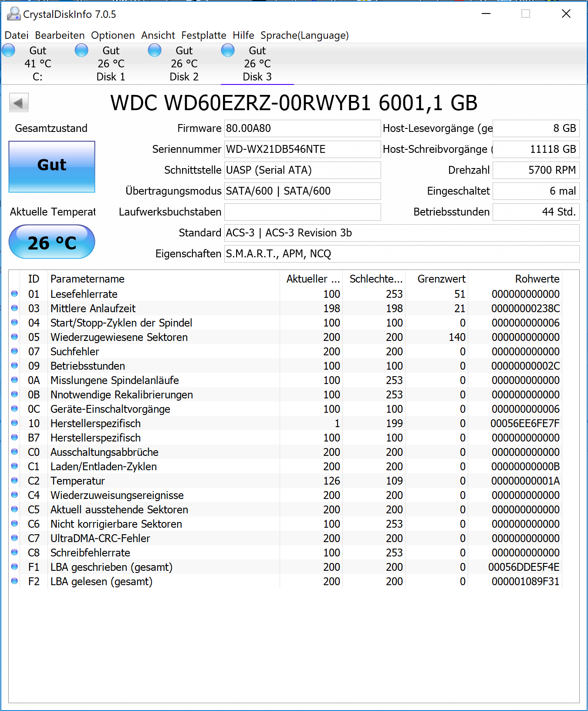This screenshot has height=711, width=588.
Task: Click the Rohwerte column header
Action: pos(515,279)
